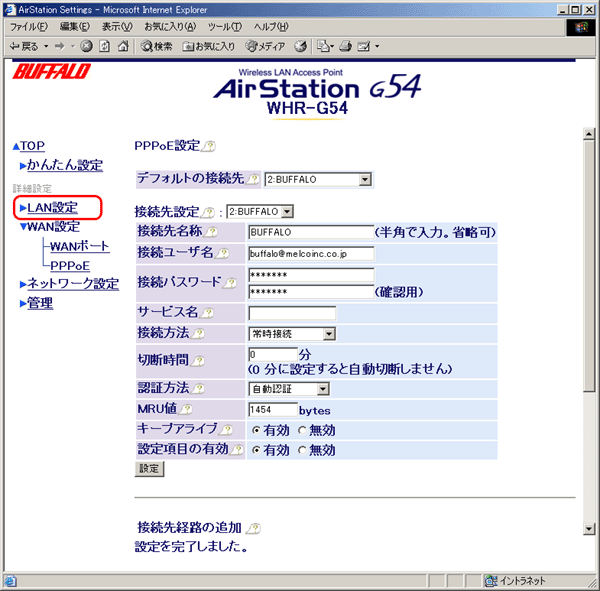Select 無効 radio for 設定項目の有効
Viewport: 600px width, 591px height.
click(x=302, y=450)
